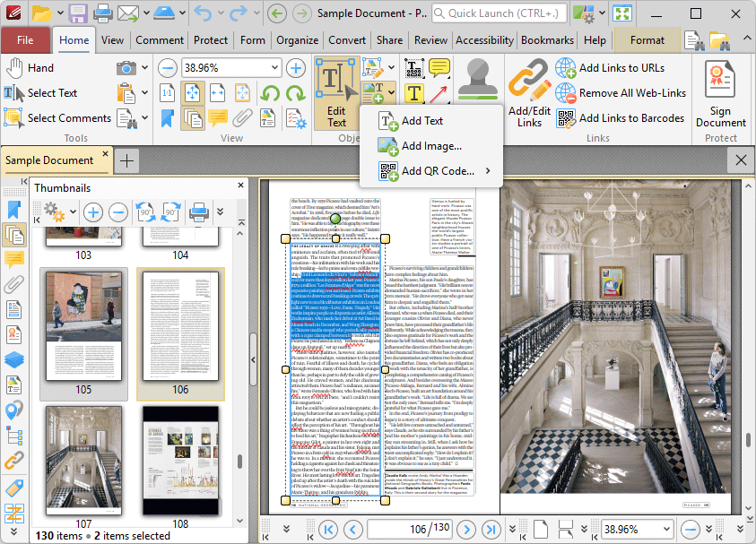Print thumbnails using the printer icon
This screenshot has width=756, height=544.
198,212
